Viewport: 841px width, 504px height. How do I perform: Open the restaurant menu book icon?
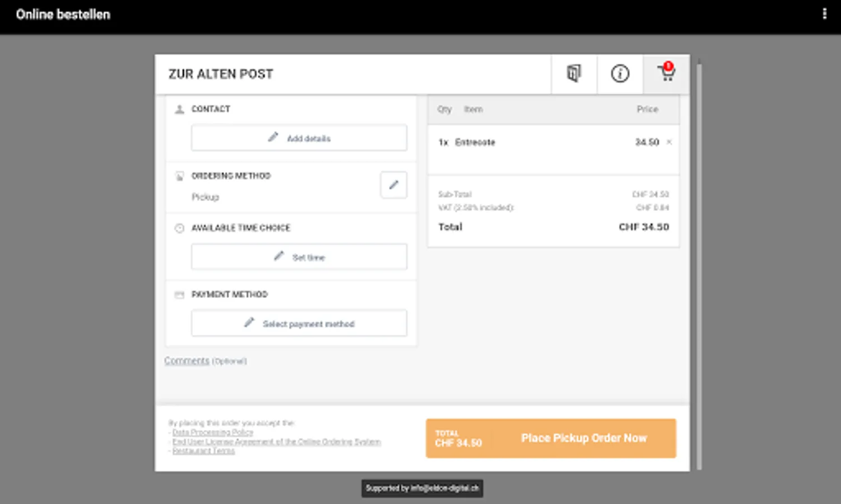tap(574, 73)
